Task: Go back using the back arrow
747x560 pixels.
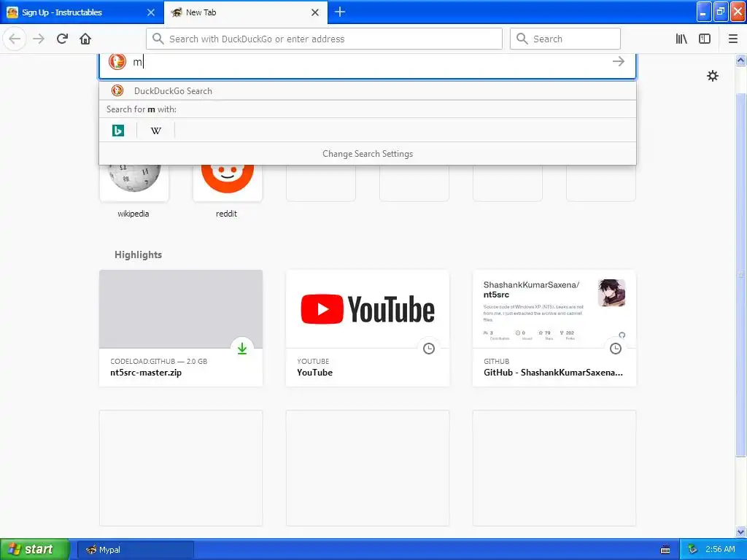Action: click(15, 39)
